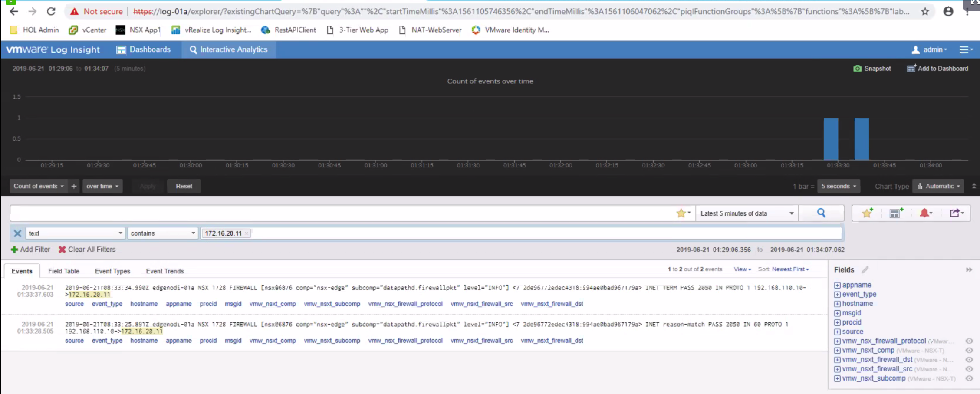980x394 pixels.
Task: Reload the page with browser refresh icon
Action: pos(51,11)
